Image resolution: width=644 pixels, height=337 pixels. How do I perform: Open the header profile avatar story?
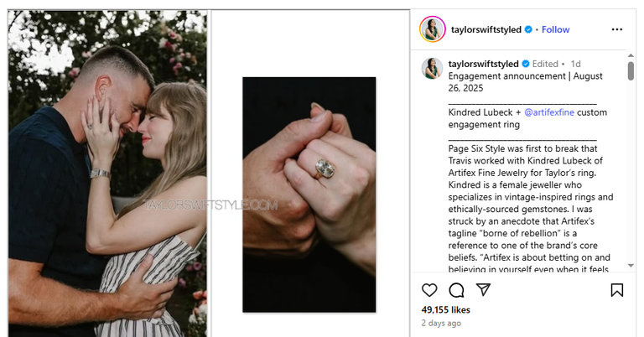[x=432, y=29]
